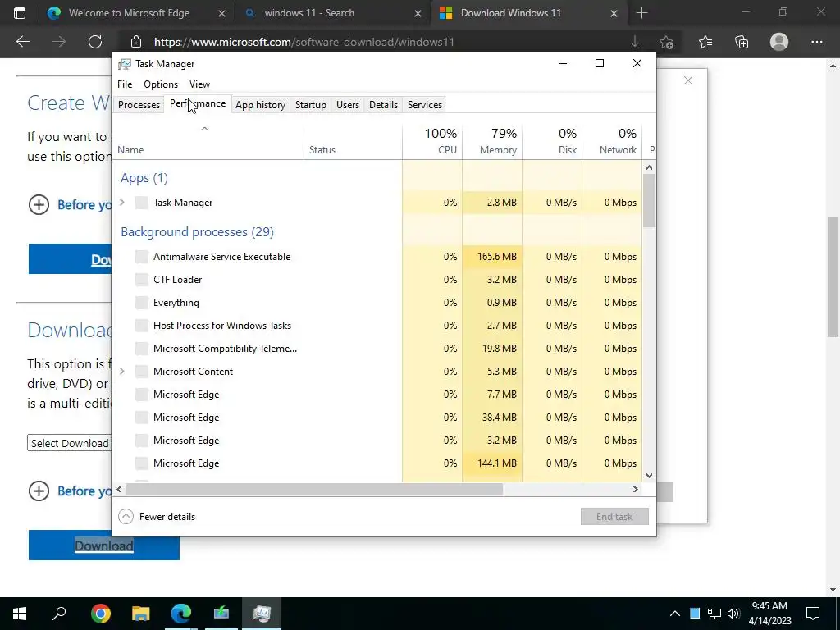This screenshot has height=630, width=840.
Task: Click the highlighted Download button on webpage
Action: pyautogui.click(x=104, y=546)
